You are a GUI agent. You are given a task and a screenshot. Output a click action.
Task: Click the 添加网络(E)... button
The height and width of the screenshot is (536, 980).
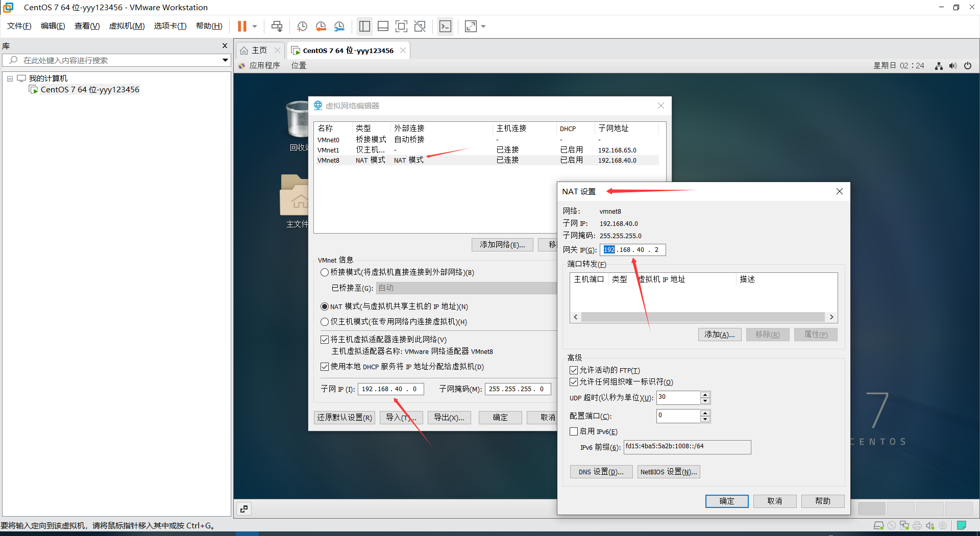502,245
